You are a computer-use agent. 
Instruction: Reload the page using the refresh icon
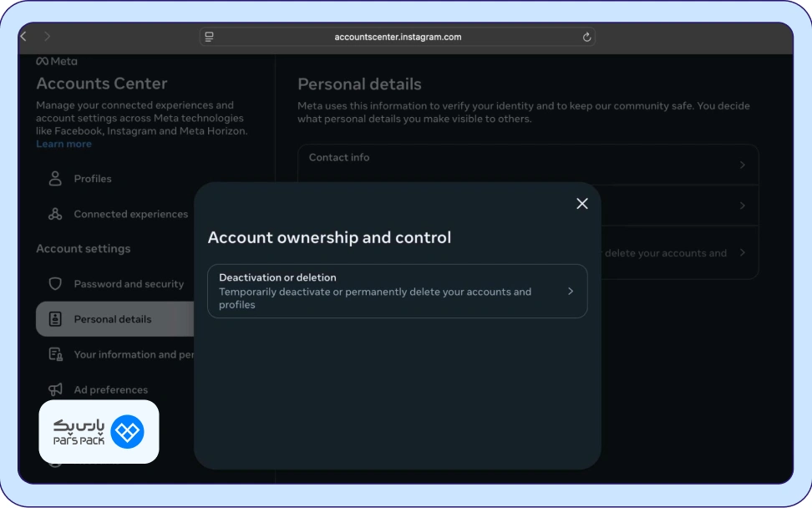[586, 37]
